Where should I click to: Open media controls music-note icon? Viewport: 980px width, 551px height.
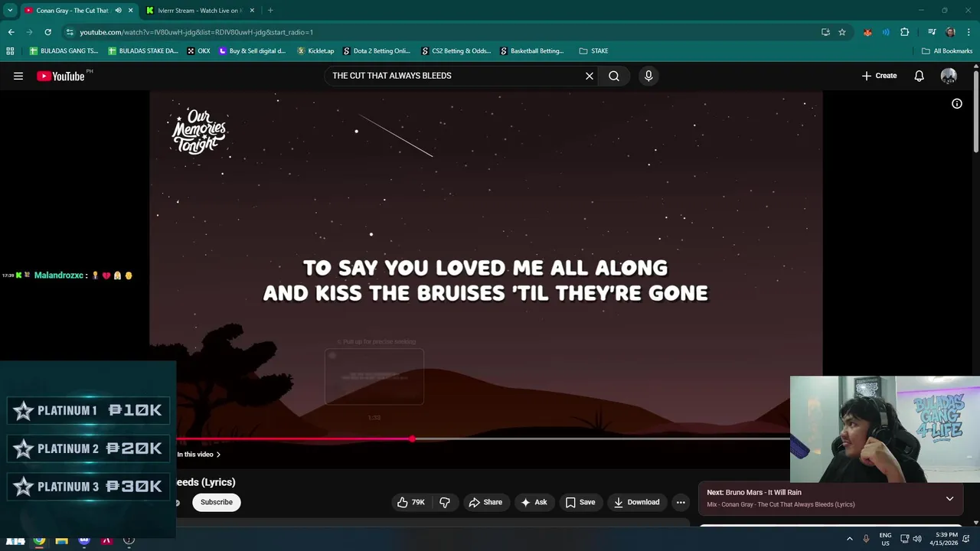[x=932, y=32]
